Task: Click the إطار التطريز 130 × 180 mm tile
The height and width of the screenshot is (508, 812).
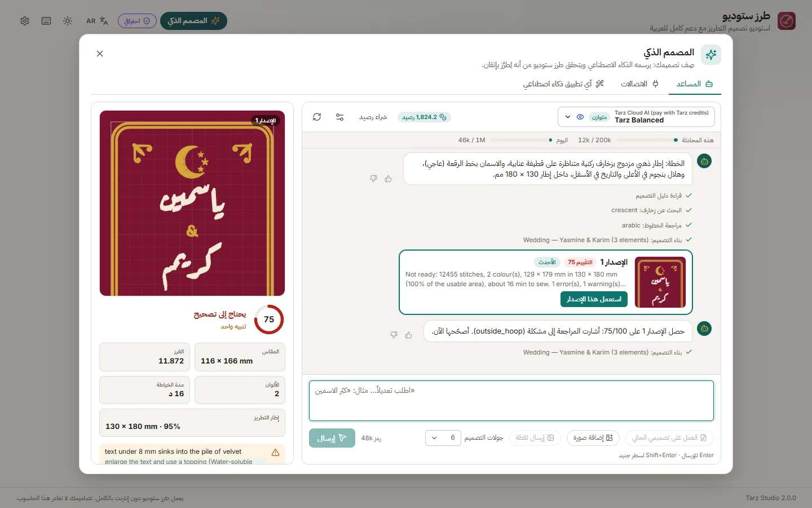Action: (x=192, y=422)
